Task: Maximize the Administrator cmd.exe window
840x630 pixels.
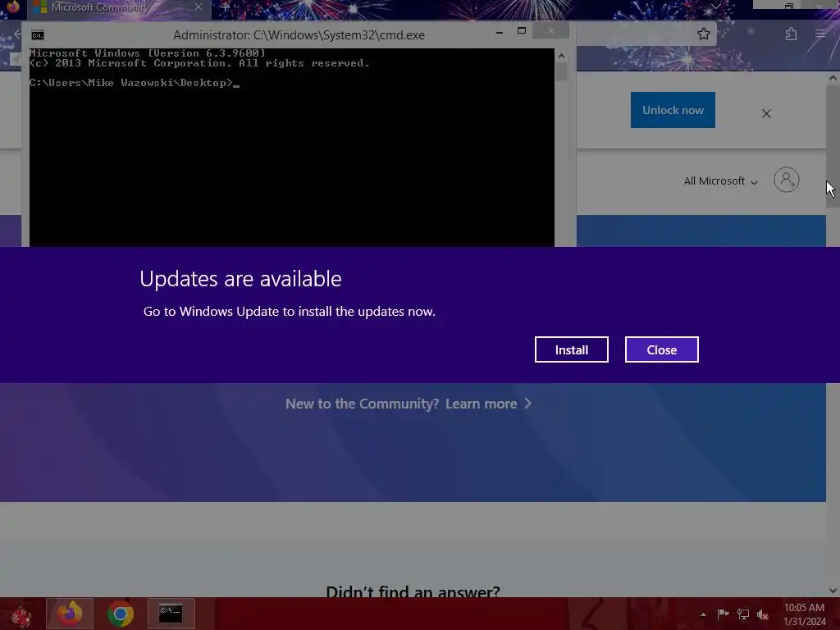Action: click(x=521, y=31)
